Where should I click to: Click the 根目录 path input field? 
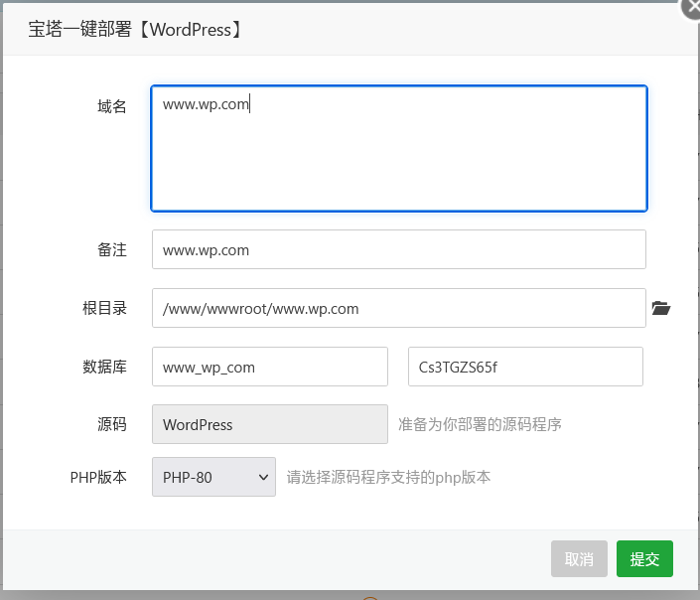click(x=399, y=308)
